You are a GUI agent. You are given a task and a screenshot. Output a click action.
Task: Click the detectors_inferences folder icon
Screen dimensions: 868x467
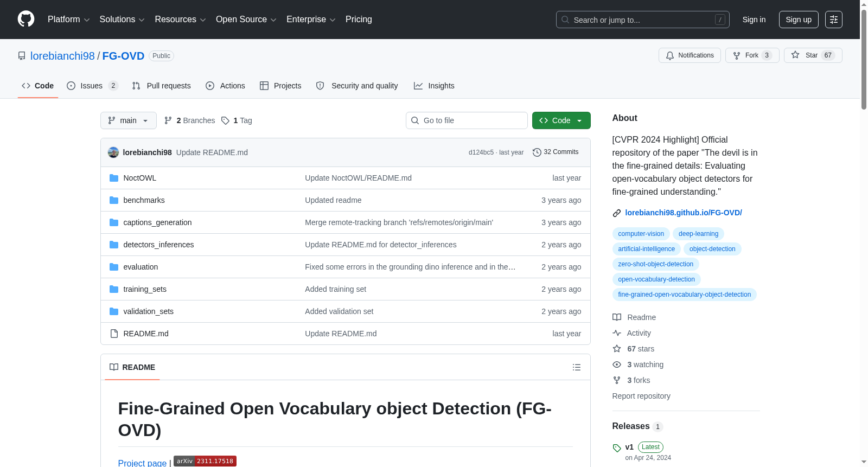click(114, 245)
